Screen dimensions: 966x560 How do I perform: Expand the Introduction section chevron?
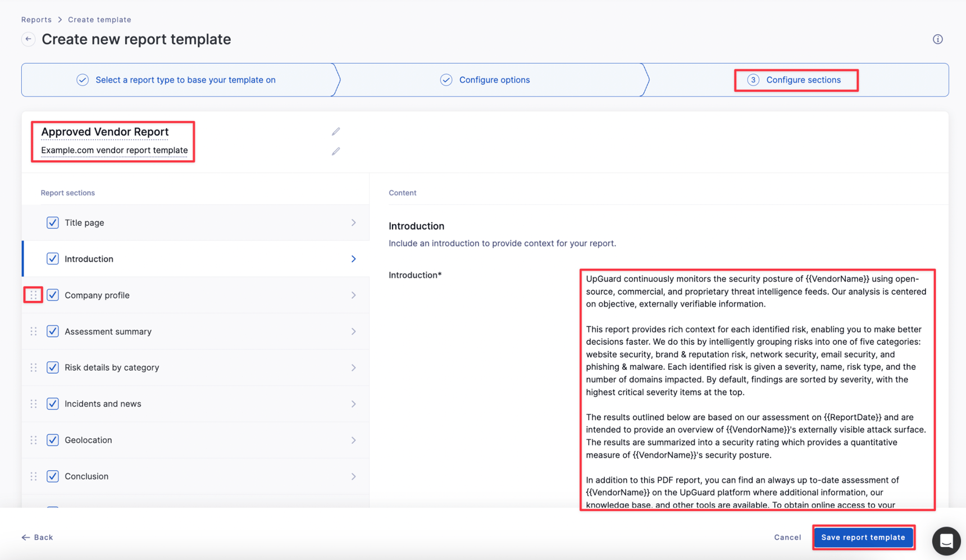(x=354, y=259)
